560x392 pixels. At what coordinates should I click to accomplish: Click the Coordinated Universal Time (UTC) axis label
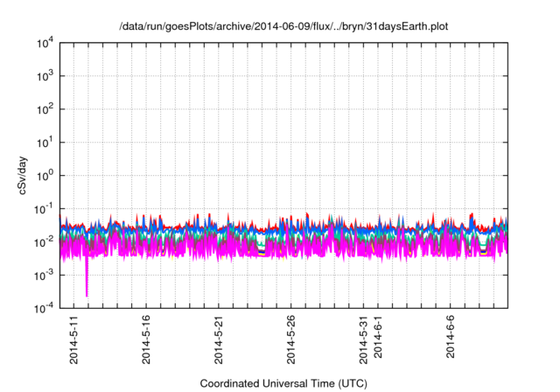282,382
